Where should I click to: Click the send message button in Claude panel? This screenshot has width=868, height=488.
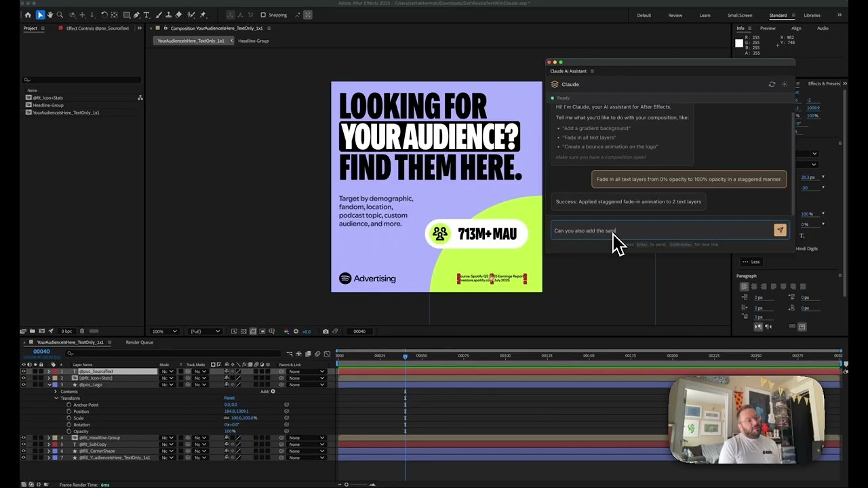pyautogui.click(x=780, y=230)
